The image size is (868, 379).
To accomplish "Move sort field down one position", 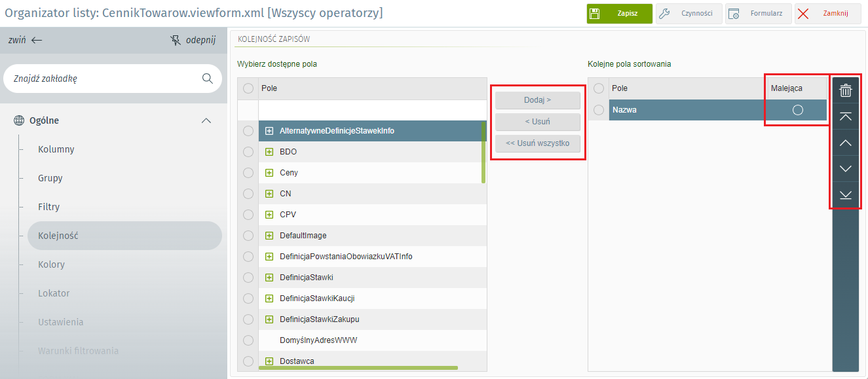I will pos(846,169).
